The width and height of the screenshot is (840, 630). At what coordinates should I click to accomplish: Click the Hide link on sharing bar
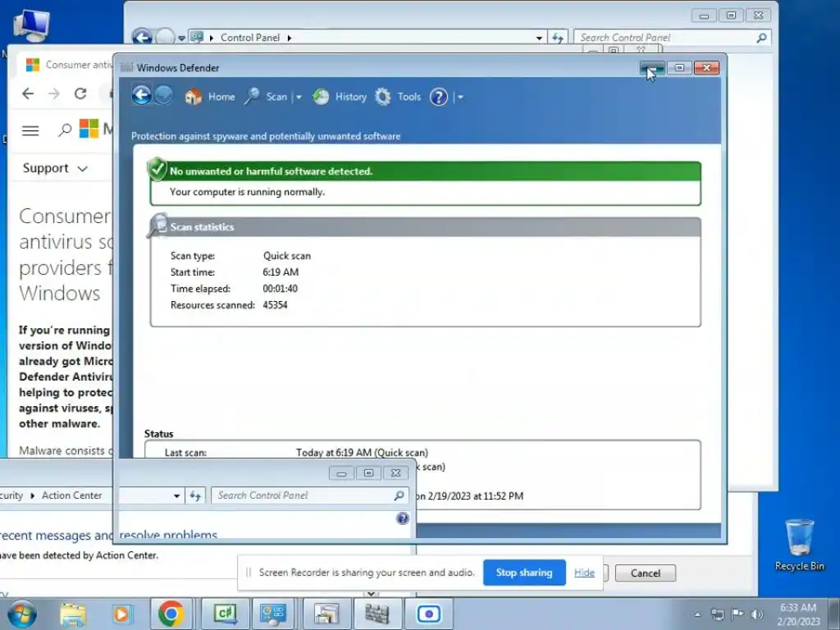(x=584, y=572)
